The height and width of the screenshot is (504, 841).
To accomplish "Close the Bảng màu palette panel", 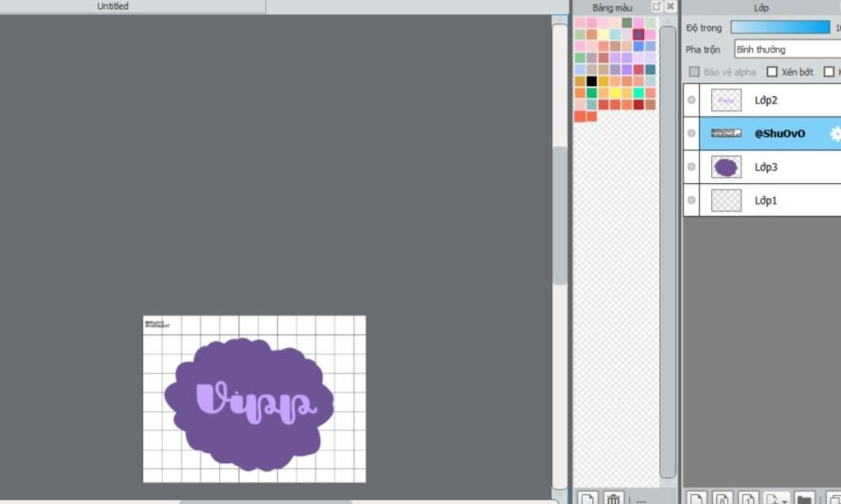I will [670, 7].
